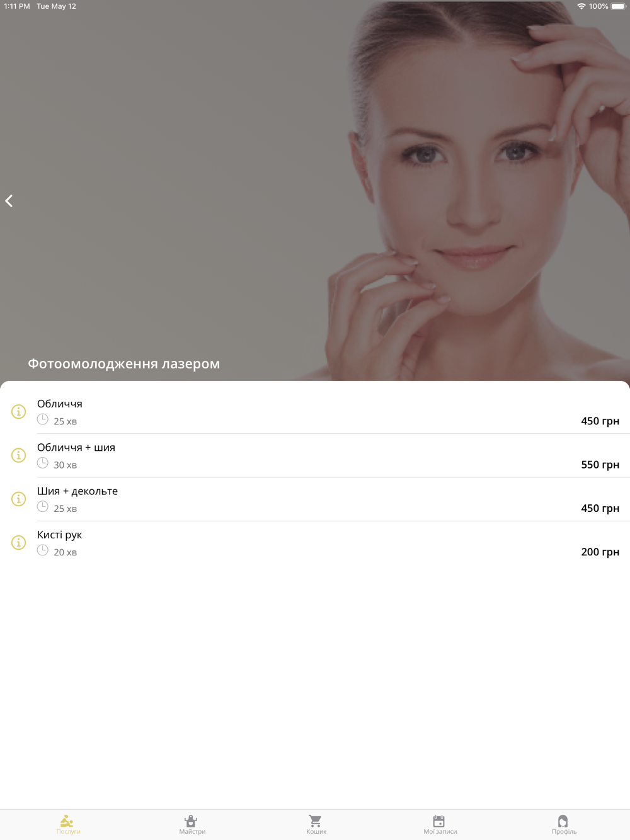Screen dimensions: 630x840
Task: Open info icon for Обличчя + шия
Action: pos(19,455)
